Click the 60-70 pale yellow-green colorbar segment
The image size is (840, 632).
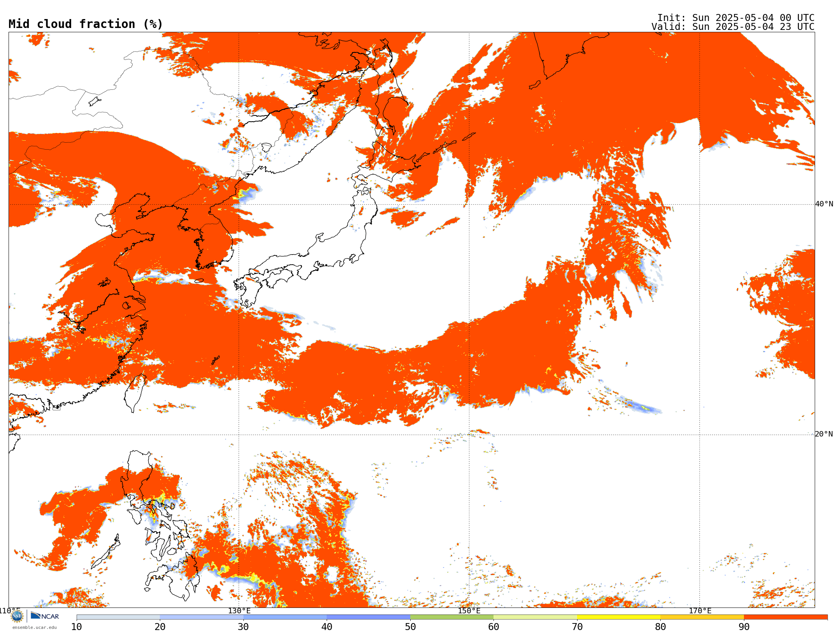pos(535,617)
